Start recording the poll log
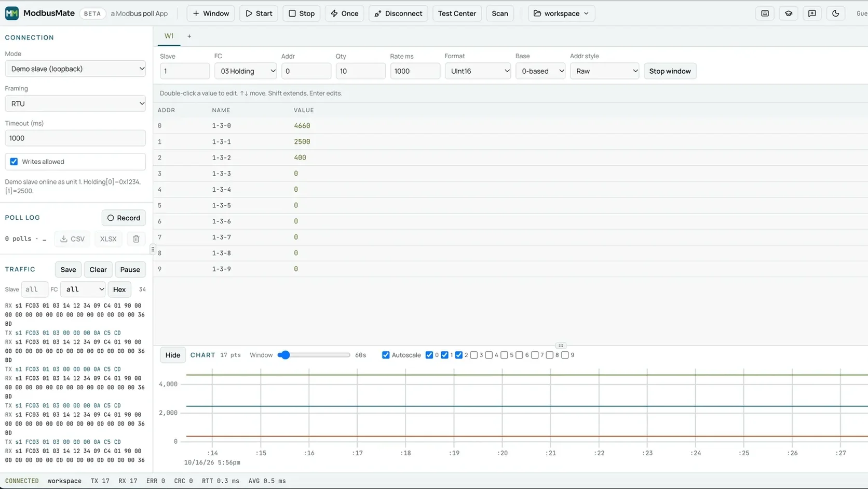This screenshot has height=489, width=868. 124,218
